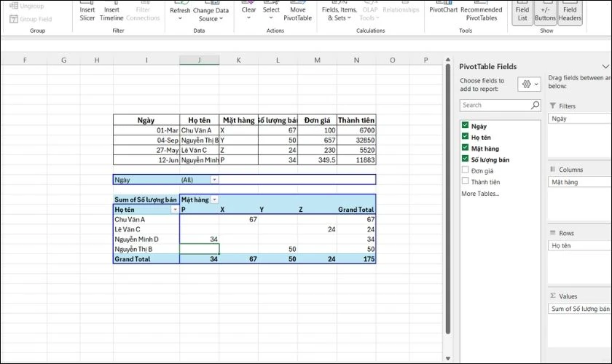Open the Select actions menu
The image size is (612, 364).
(271, 12)
